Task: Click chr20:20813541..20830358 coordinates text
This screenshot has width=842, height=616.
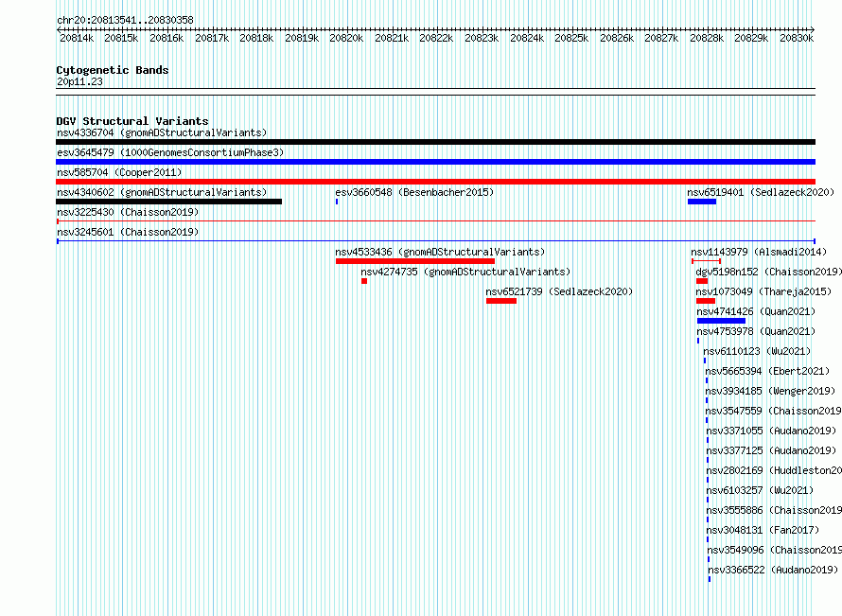Action: [x=125, y=20]
